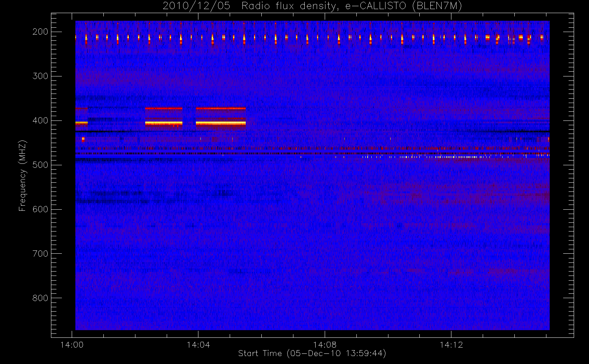This screenshot has width=589, height=364.
Task: Click the thin red band above the bright yellow 14:04 burst
Action: tap(221, 108)
